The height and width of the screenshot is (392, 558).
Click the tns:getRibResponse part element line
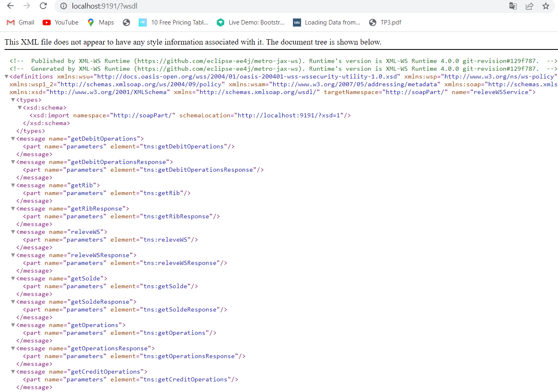[x=122, y=216]
